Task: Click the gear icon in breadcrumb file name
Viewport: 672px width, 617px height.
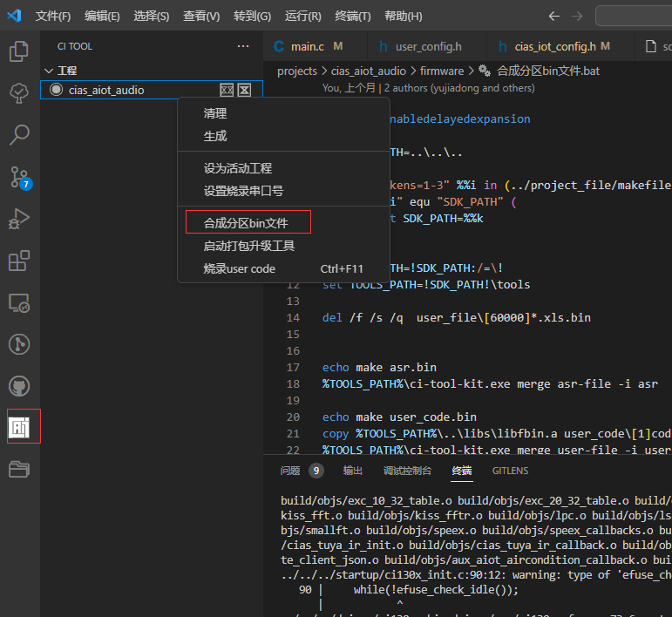Action: (485, 71)
